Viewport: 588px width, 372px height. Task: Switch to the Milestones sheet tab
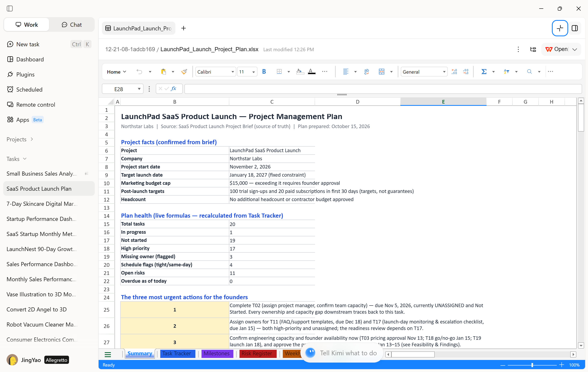tap(217, 353)
